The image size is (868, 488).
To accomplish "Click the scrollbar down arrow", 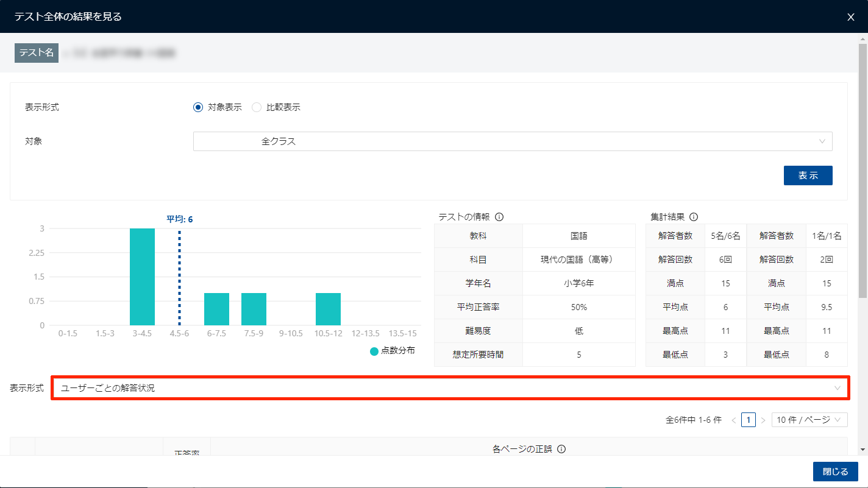I will pos(863,450).
